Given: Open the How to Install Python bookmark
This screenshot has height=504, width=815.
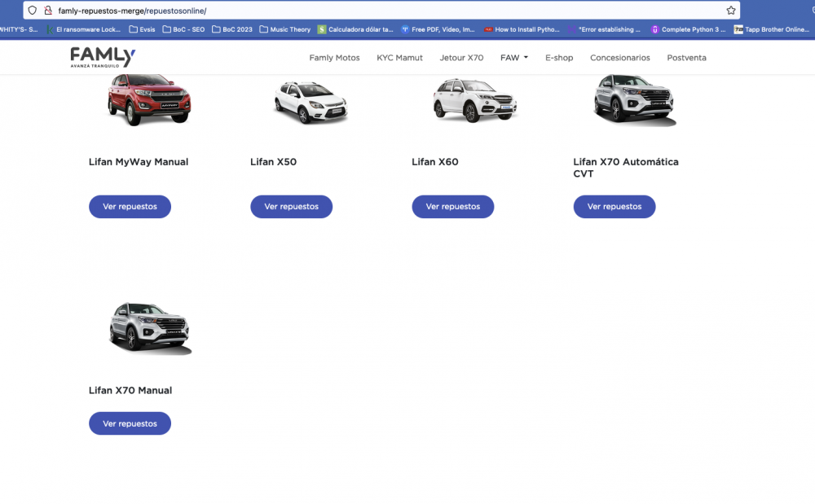Looking at the screenshot, I should 522,29.
